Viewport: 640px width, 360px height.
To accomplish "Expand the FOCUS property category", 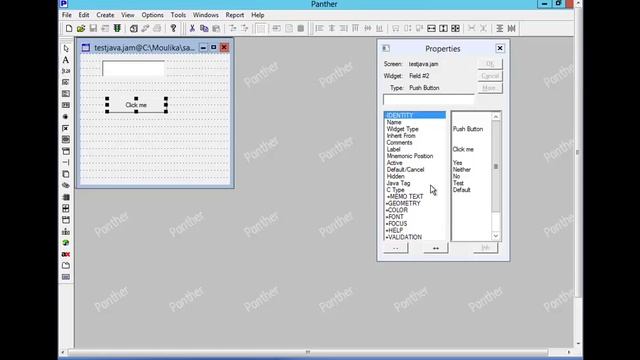I will pyautogui.click(x=396, y=224).
